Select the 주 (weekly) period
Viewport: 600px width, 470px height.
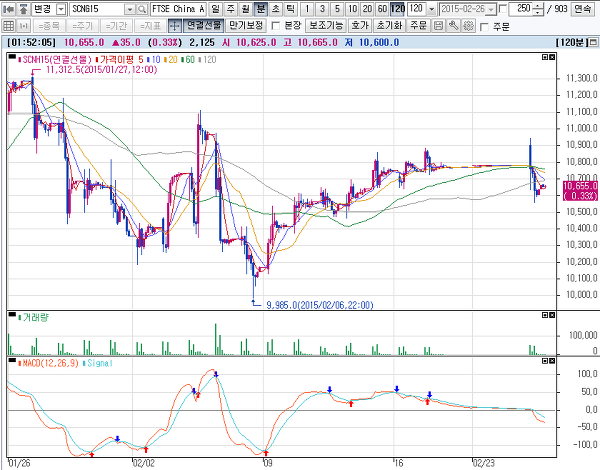pyautogui.click(x=231, y=8)
